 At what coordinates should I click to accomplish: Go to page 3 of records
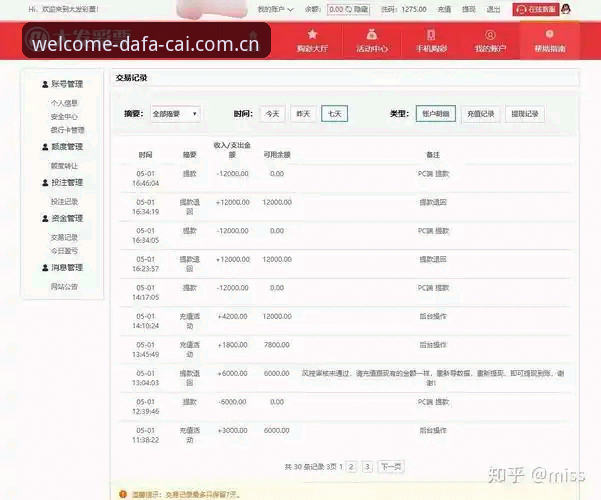point(367,467)
